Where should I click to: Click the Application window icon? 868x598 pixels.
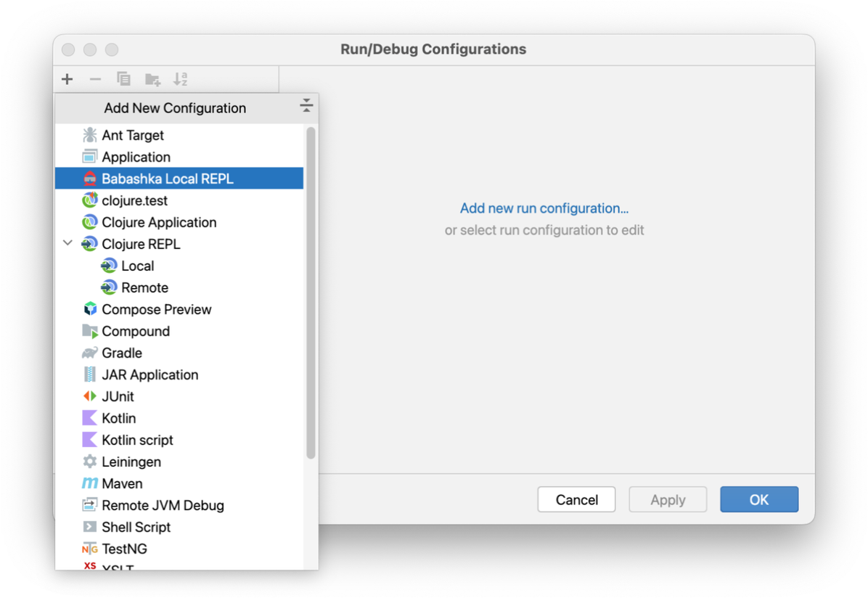pyautogui.click(x=90, y=157)
